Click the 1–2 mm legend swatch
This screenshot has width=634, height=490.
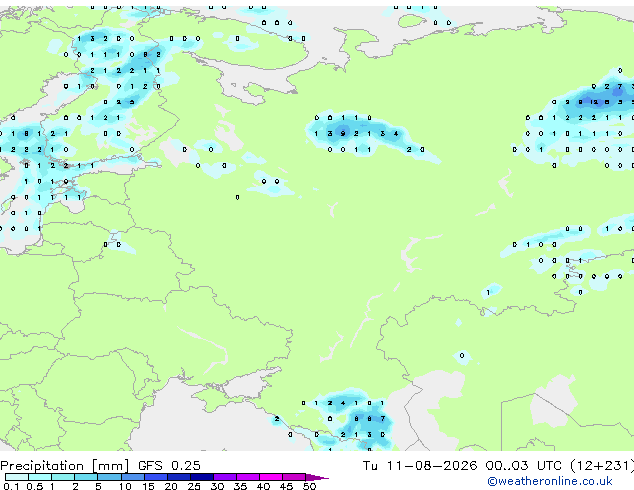coord(63,477)
